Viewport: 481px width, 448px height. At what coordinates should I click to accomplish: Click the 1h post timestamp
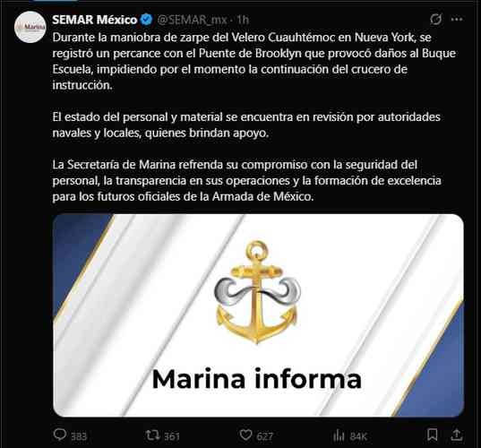243,20
